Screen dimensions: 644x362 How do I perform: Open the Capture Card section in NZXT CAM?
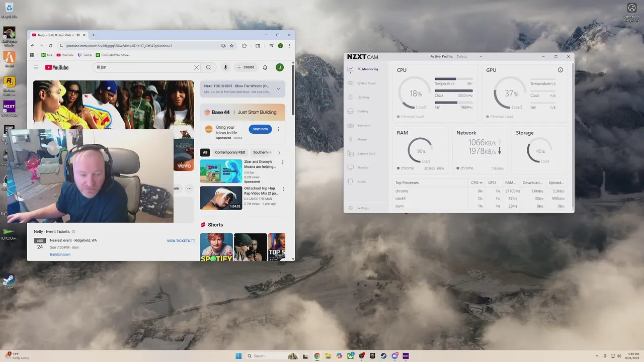361,153
